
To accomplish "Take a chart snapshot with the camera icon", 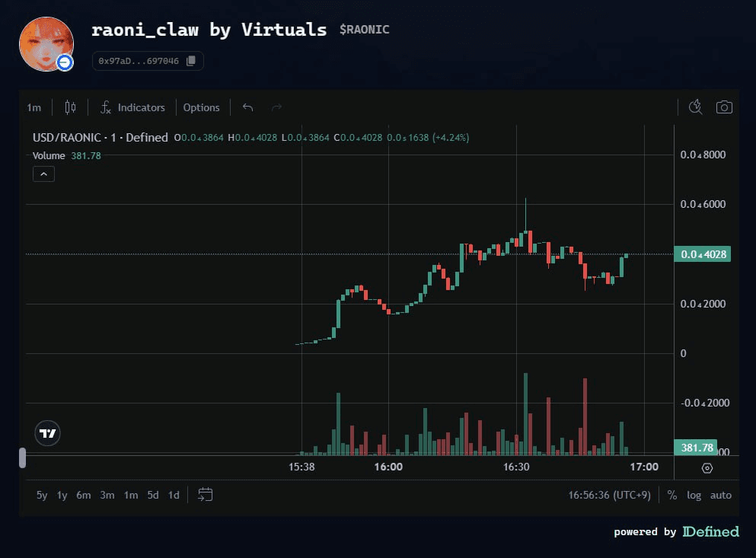I will tap(724, 107).
